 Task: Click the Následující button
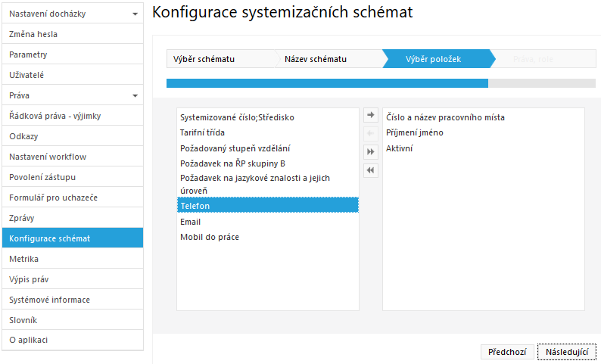pos(567,352)
